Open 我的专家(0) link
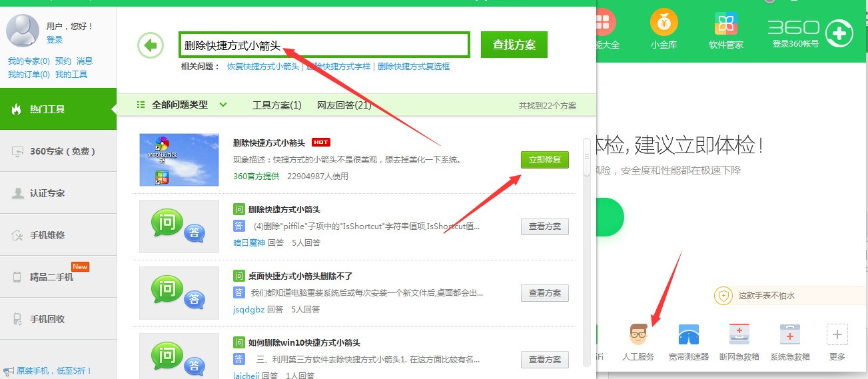The height and width of the screenshot is (379, 868). click(x=29, y=61)
